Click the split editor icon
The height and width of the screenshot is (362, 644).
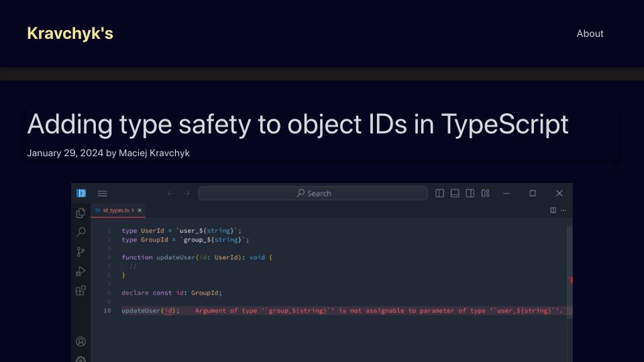[x=553, y=210]
